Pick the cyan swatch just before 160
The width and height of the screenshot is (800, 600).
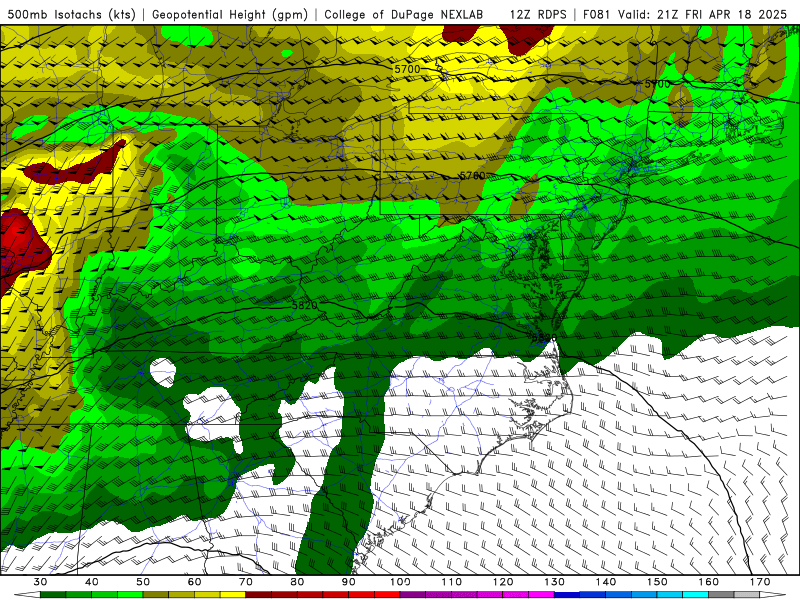point(695,595)
